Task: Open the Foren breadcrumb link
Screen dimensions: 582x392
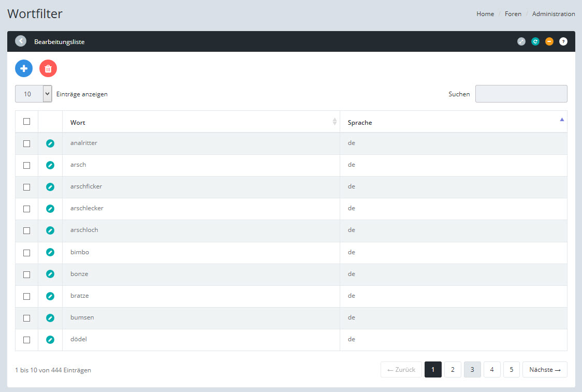Action: tap(513, 14)
